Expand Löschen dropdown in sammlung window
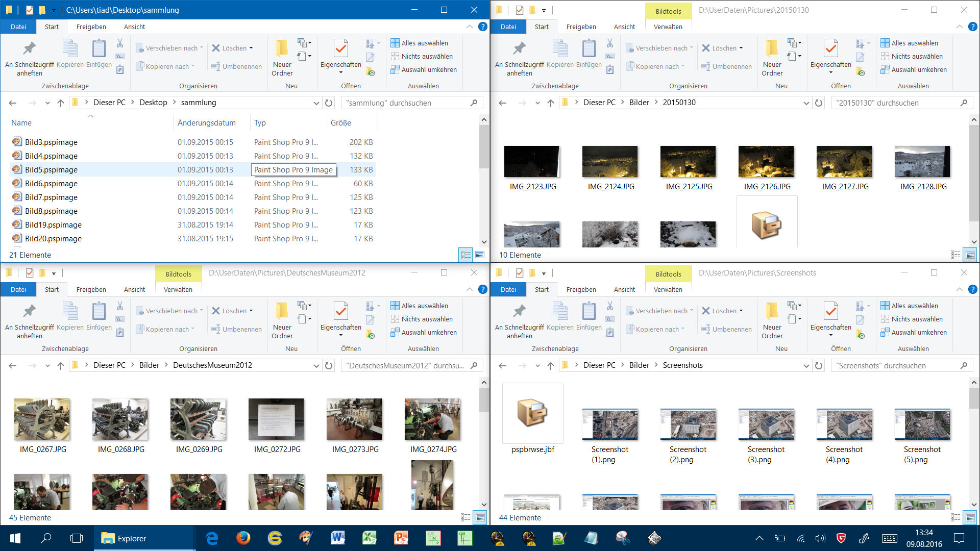 click(x=251, y=48)
